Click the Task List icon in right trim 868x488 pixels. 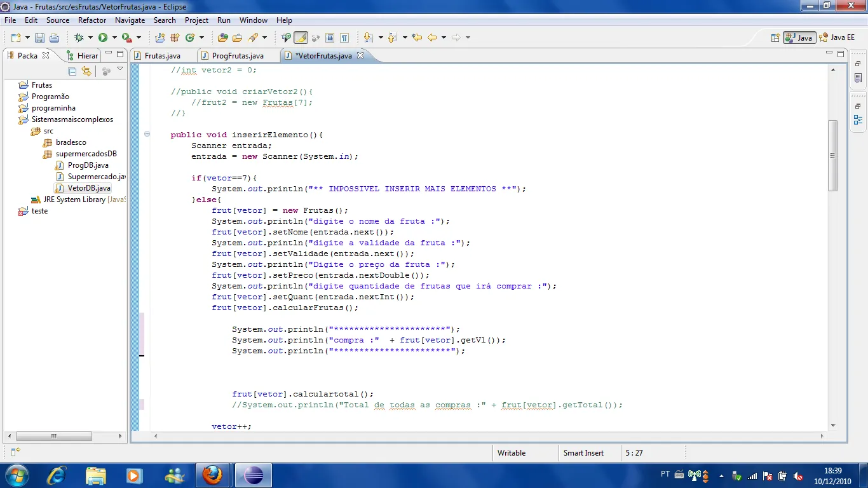click(x=858, y=78)
